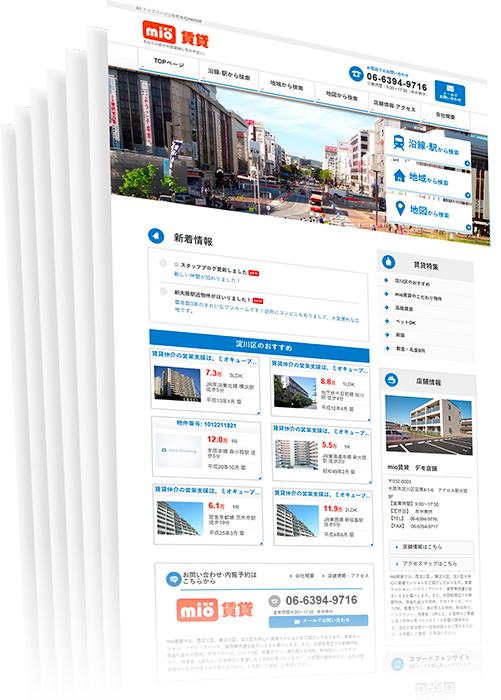Click the 新着情報 round heading icon
Image resolution: width=501 pixels, height=700 pixels.
point(156,235)
